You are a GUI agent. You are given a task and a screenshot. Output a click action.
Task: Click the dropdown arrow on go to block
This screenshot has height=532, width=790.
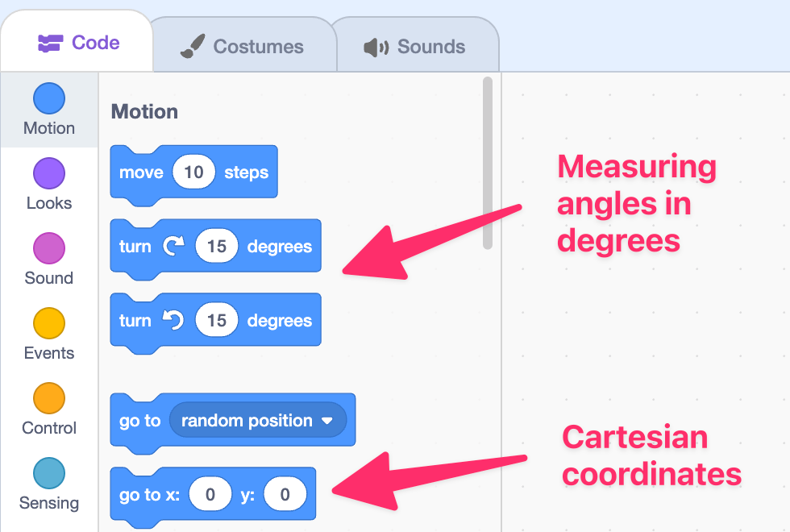click(x=327, y=421)
